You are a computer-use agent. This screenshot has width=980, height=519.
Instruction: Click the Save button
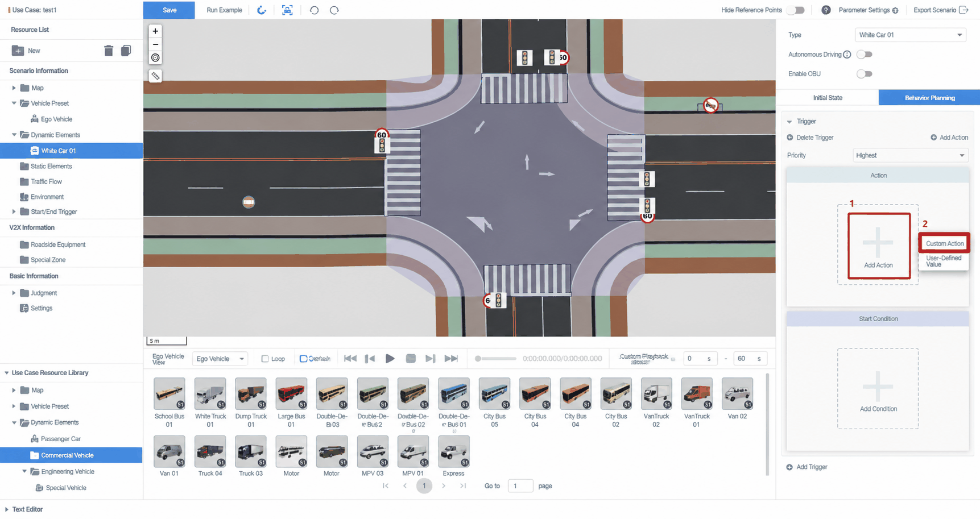[x=169, y=10]
